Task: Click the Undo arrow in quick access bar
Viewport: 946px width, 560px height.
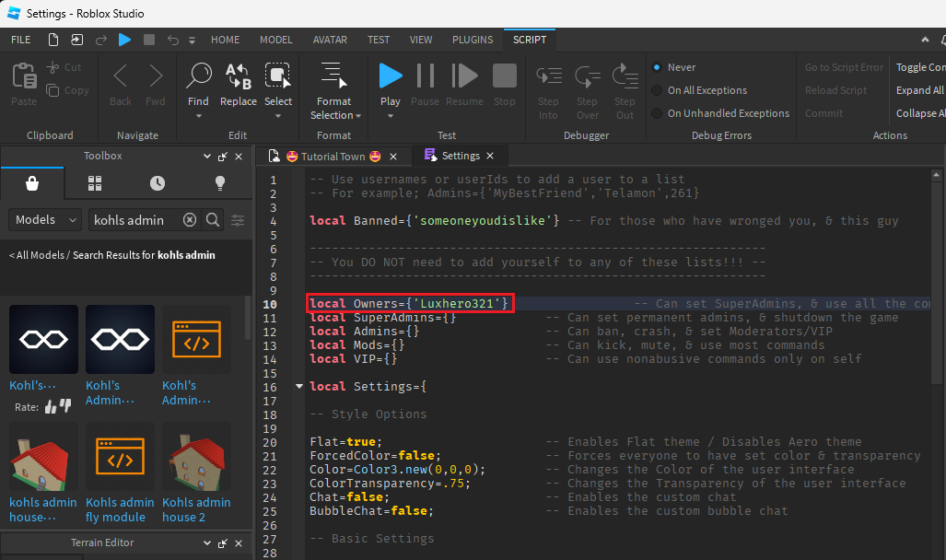Action: point(173,40)
